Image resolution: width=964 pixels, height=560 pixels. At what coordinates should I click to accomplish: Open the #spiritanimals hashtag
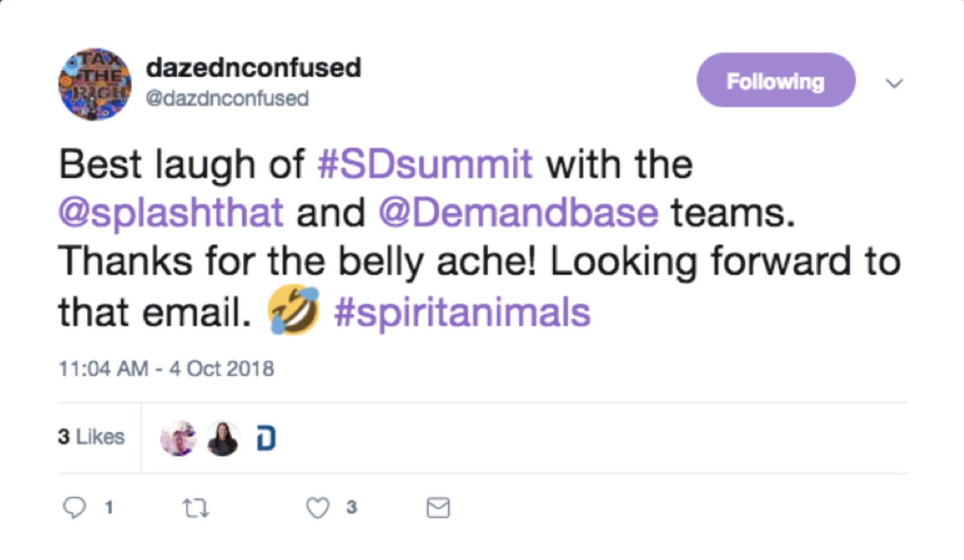pyautogui.click(x=462, y=313)
